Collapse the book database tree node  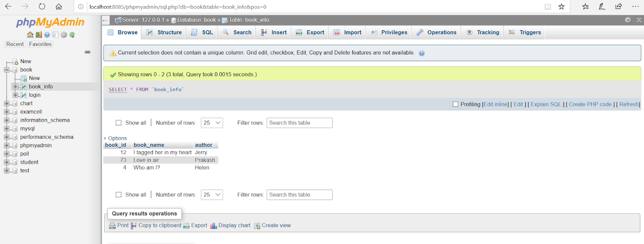point(7,70)
